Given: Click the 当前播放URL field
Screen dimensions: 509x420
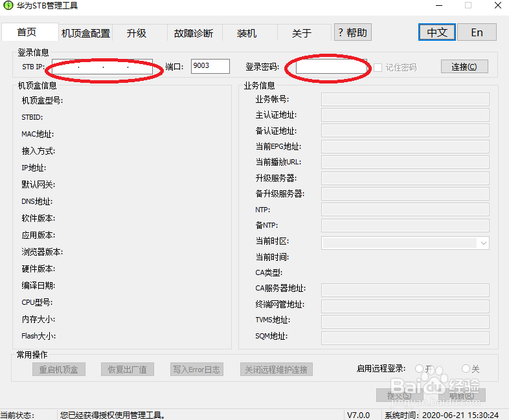Looking at the screenshot, I should [x=405, y=162].
